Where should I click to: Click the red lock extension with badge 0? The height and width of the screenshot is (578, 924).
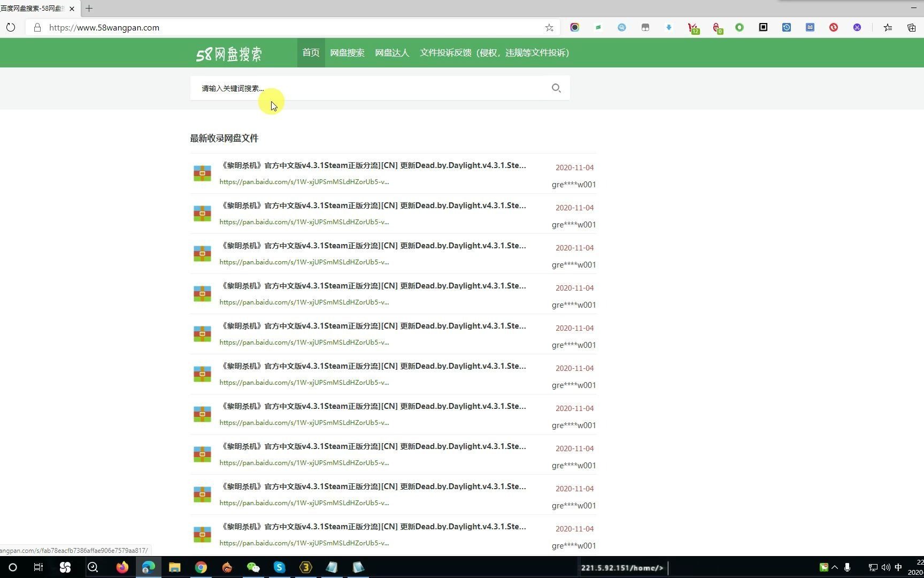(x=717, y=28)
